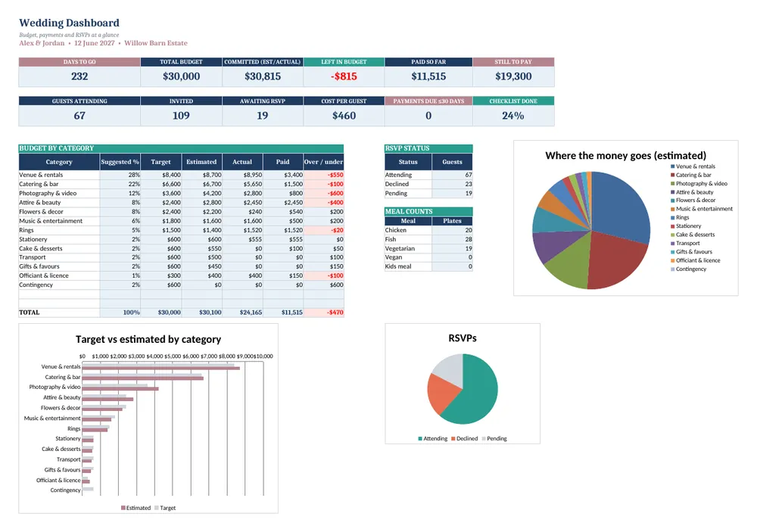Click the Committed (Est/Actual) value $30,815
Screen dimensions: 757x532
click(x=263, y=76)
